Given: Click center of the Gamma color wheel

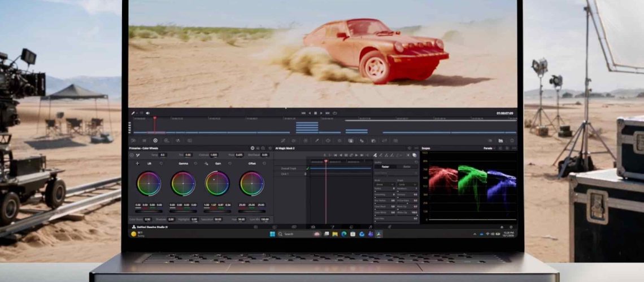Looking at the screenshot, I should [x=183, y=183].
